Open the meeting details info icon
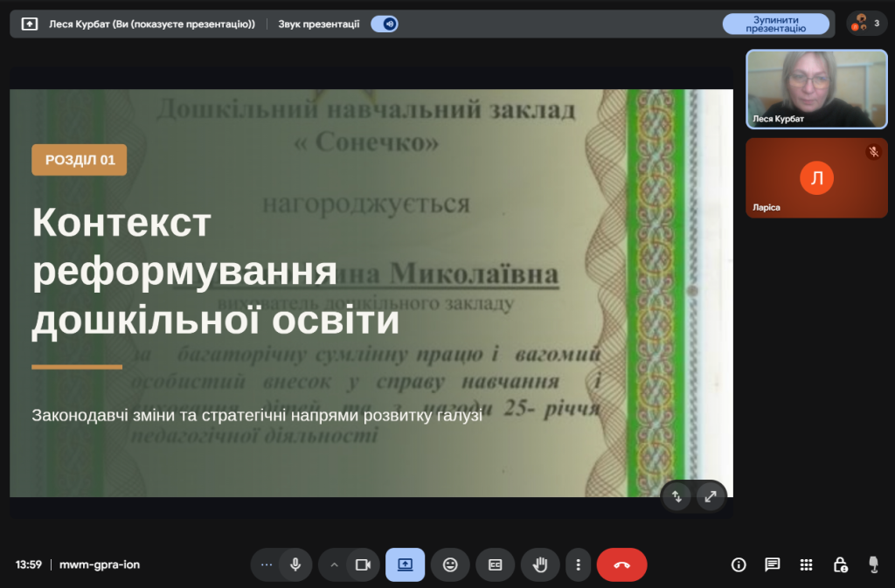 739,564
